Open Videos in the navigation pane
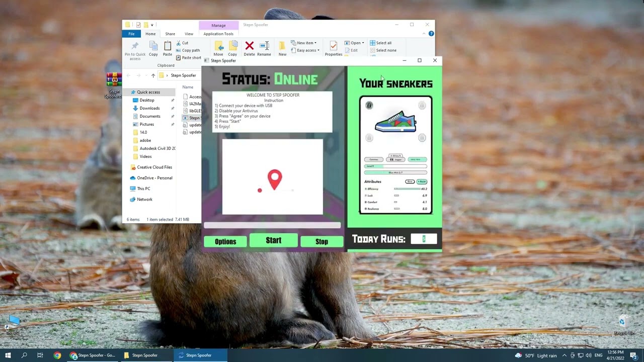This screenshot has width=644, height=362. click(x=145, y=156)
